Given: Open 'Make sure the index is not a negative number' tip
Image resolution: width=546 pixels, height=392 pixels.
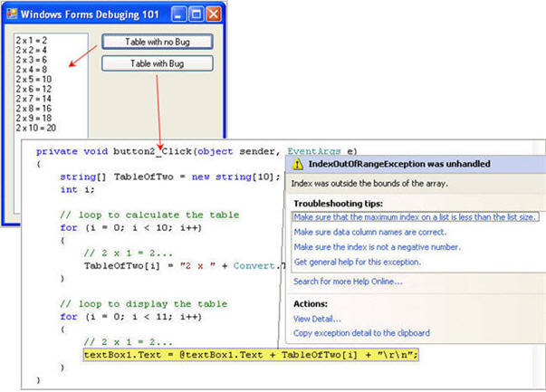Looking at the screenshot, I should 377,247.
